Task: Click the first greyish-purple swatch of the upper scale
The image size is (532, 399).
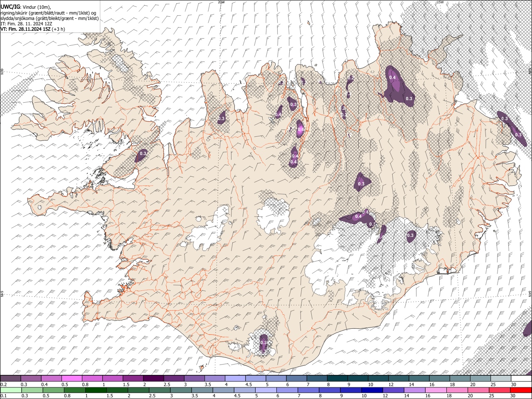Action: click(11, 378)
